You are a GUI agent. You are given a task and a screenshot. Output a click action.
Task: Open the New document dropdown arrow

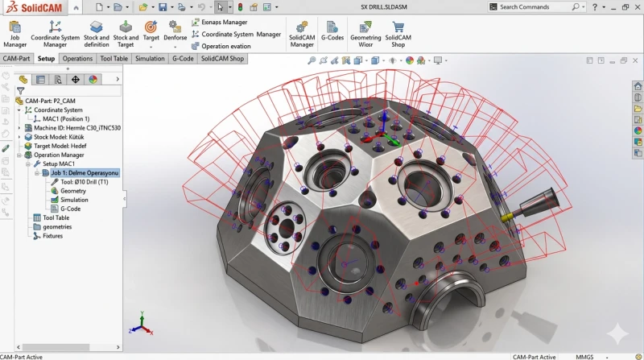pyautogui.click(x=108, y=7)
